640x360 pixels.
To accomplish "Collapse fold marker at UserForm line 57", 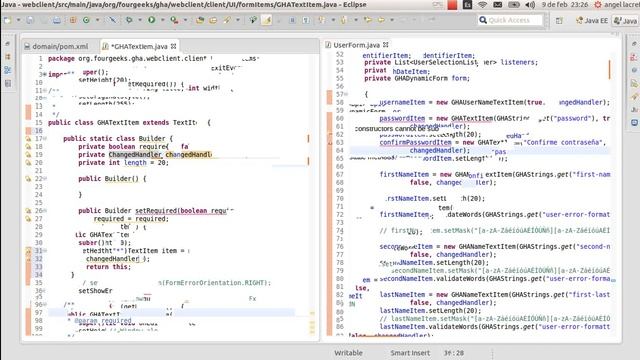I will coord(346,94).
